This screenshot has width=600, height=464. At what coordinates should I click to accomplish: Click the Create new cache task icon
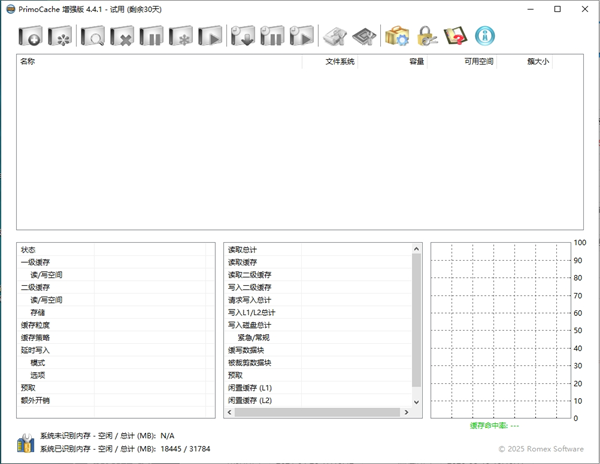point(30,36)
